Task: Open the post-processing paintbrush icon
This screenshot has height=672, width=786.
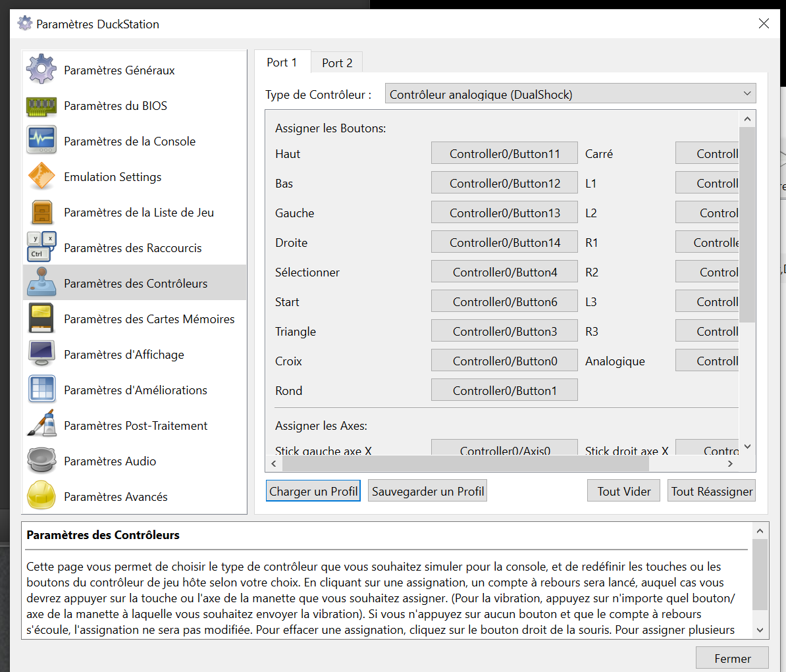Action: [41, 425]
